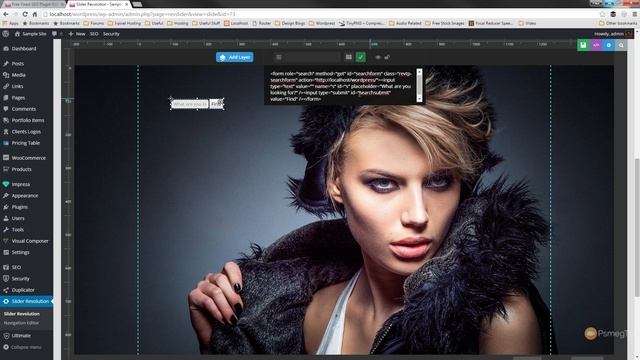640x360 pixels.
Task: Toggle layer visibility eye icon
Action: 378,58
